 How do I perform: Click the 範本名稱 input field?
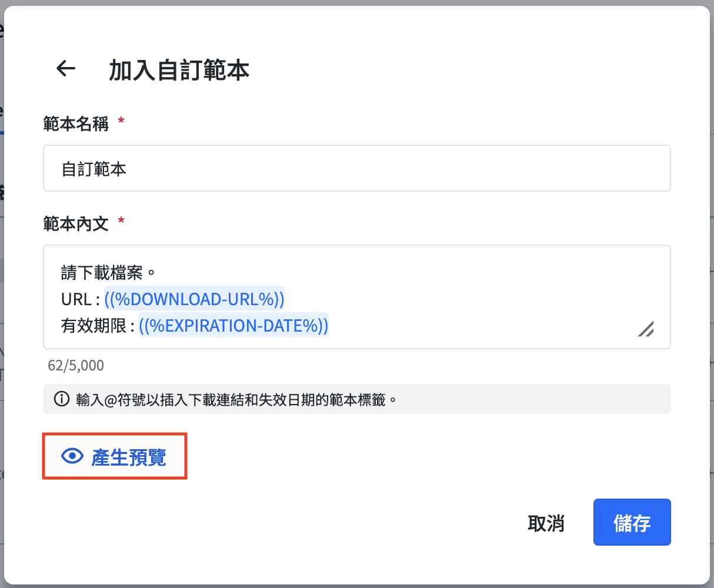pyautogui.click(x=357, y=168)
